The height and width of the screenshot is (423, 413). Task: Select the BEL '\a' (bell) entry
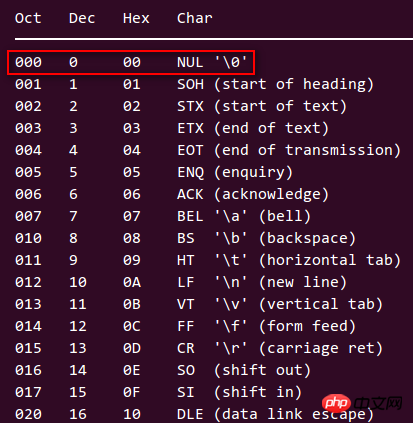(x=244, y=216)
